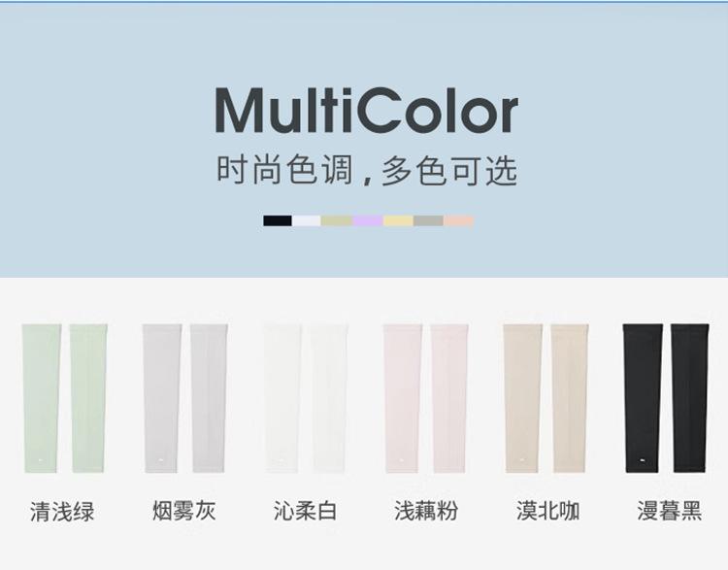Select the black arm sleeves image
This screenshot has width=728, height=570.
tap(666, 398)
